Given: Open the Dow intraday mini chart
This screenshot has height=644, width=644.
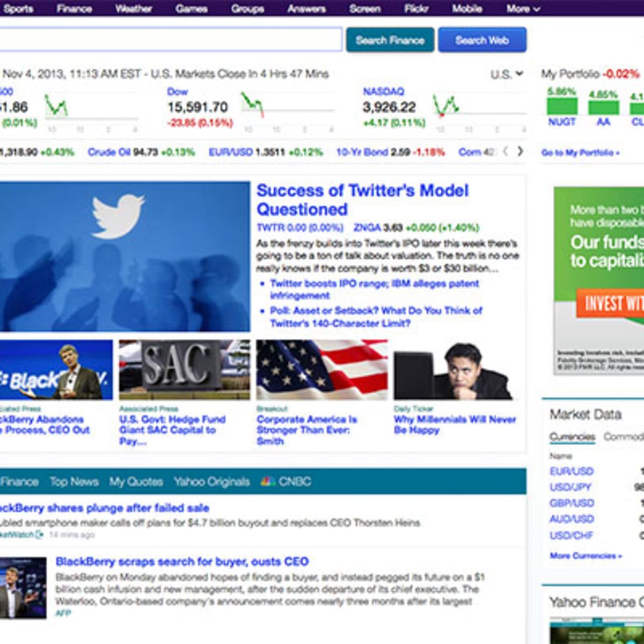Looking at the screenshot, I should pyautogui.click(x=252, y=104).
